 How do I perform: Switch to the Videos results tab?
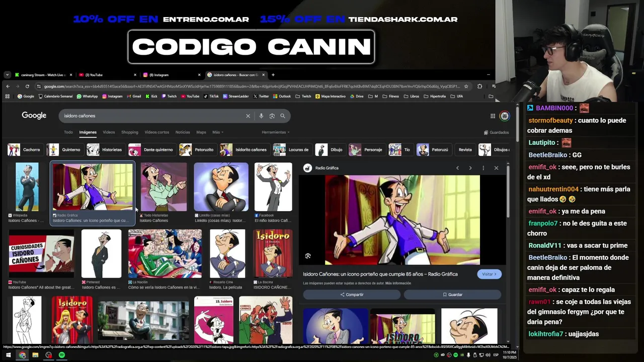click(109, 132)
